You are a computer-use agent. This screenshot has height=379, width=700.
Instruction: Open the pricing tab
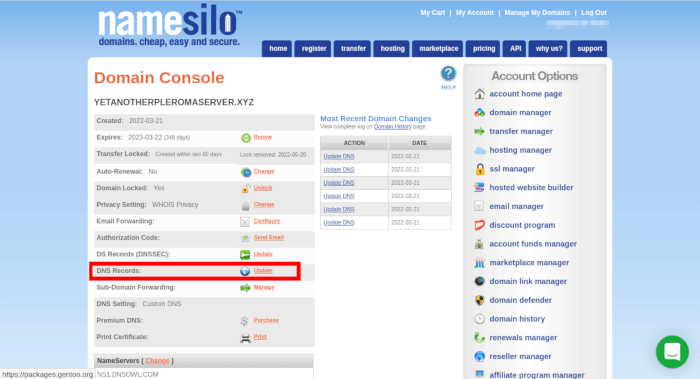tap(484, 49)
